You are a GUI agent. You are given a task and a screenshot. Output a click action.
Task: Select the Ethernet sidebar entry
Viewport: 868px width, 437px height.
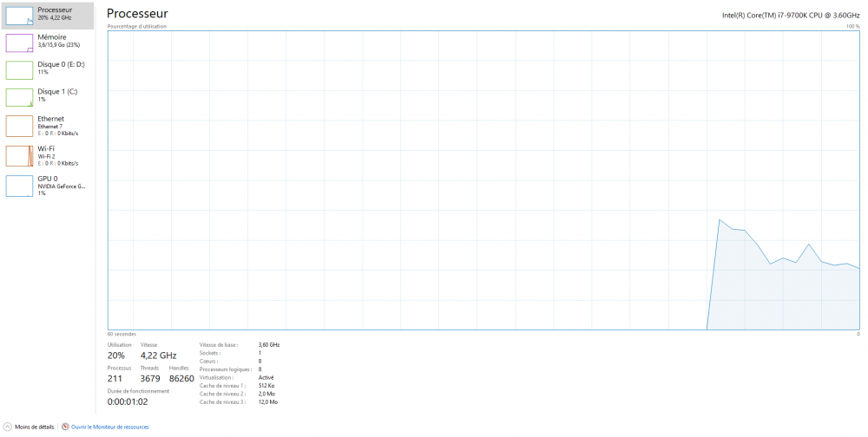[47, 126]
